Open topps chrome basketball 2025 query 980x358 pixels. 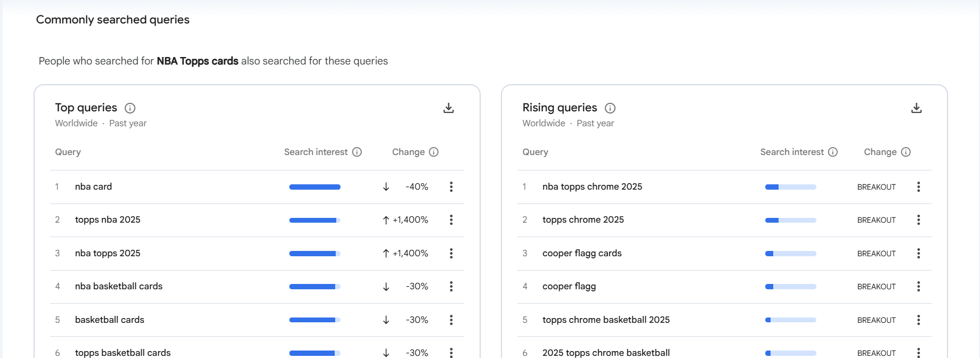pyautogui.click(x=606, y=320)
